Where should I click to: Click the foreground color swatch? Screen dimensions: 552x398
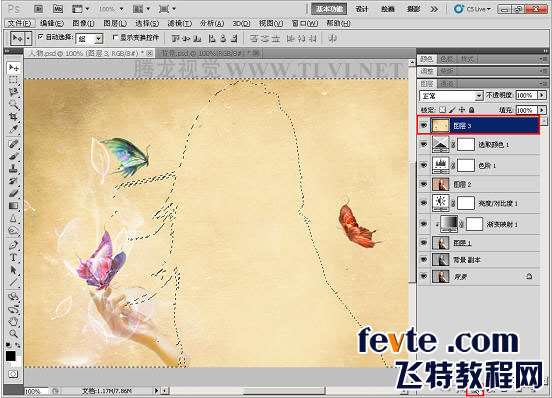(x=11, y=356)
